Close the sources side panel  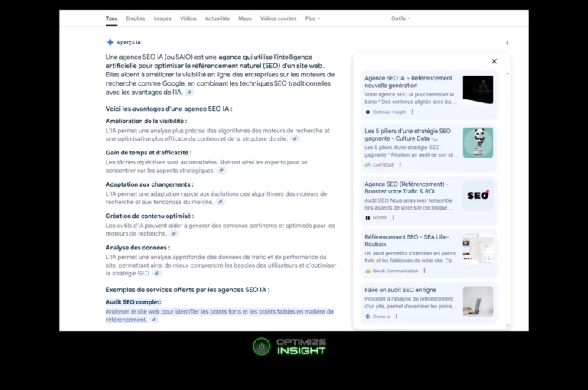(495, 61)
